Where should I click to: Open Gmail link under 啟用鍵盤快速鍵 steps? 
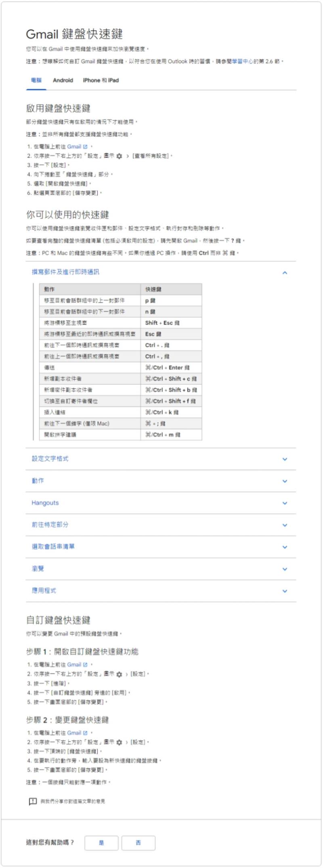click(74, 146)
